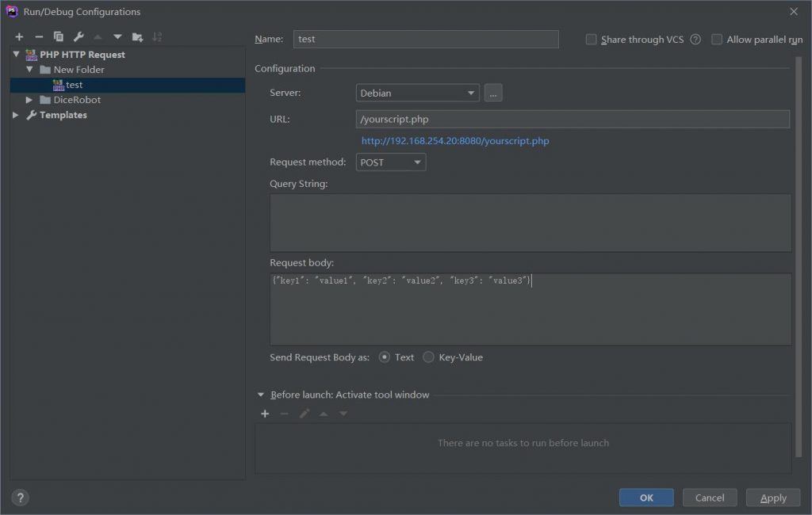Viewport: 812px width, 515px height.
Task: Click the Configuration section heading
Action: 285,68
